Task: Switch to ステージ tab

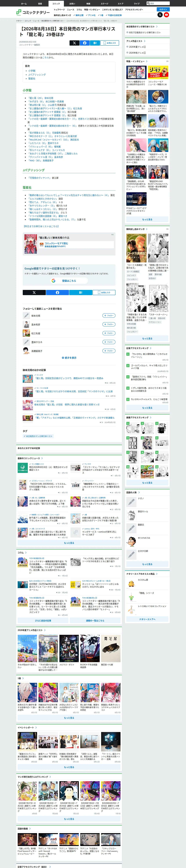Action: (104, 4)
